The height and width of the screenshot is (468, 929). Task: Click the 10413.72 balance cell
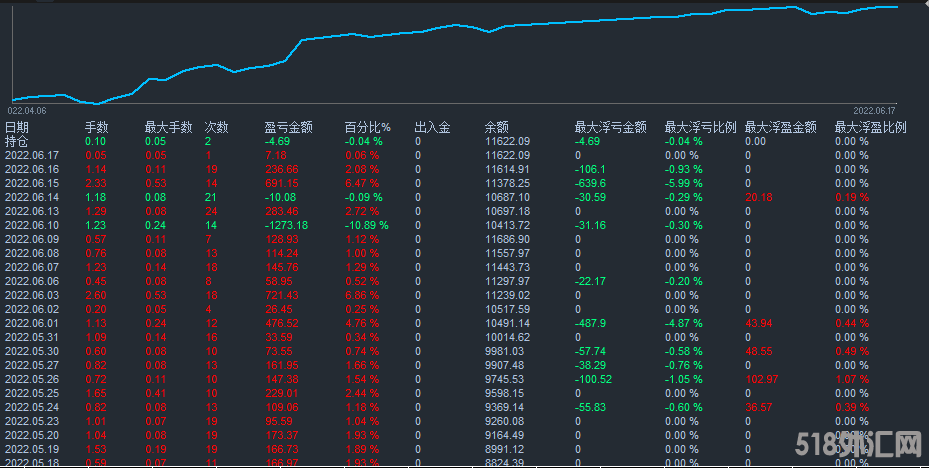click(507, 225)
